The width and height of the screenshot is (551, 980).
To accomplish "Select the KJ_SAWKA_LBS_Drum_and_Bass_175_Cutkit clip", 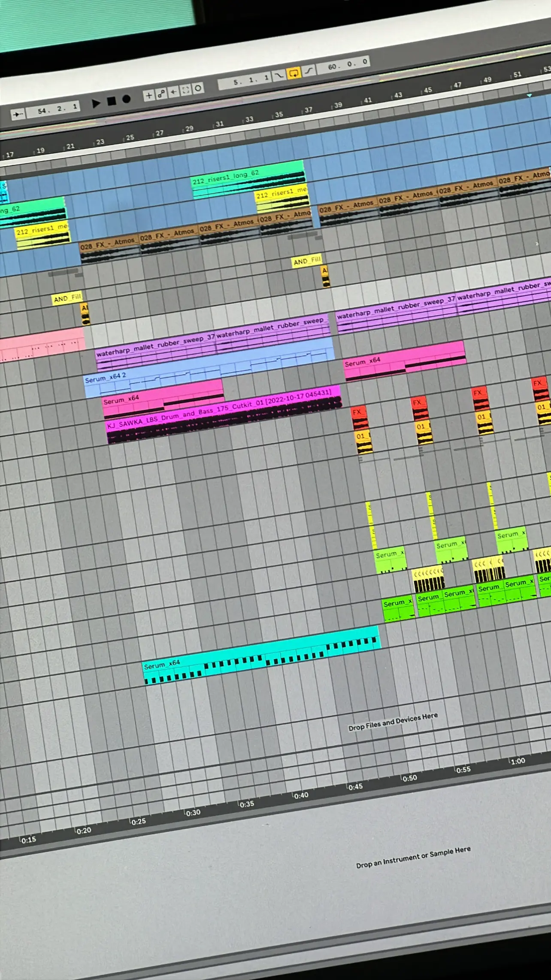I will pyautogui.click(x=223, y=414).
